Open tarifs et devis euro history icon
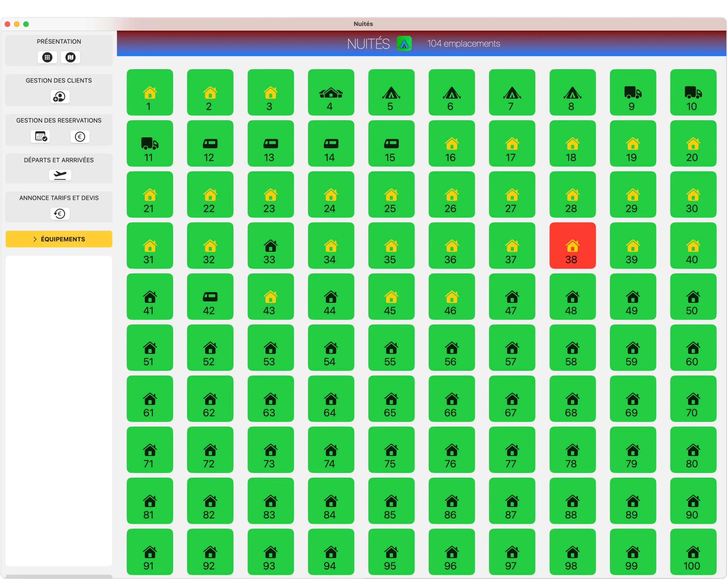 click(60, 214)
